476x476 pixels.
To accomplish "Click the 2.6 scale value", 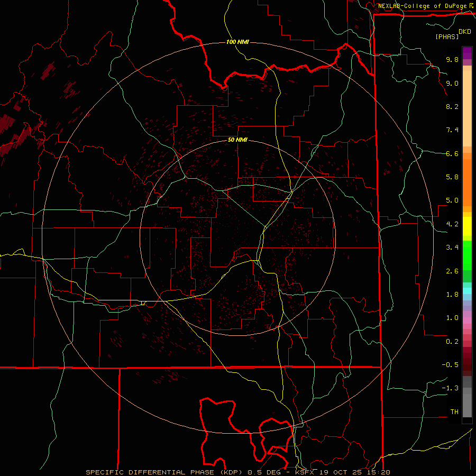I will [x=452, y=271].
